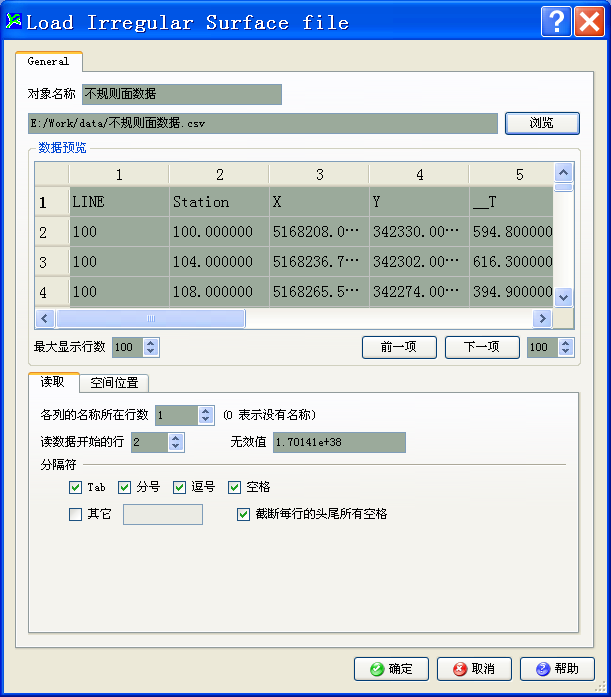Click the 前一项 button
611x697 pixels.
399,347
